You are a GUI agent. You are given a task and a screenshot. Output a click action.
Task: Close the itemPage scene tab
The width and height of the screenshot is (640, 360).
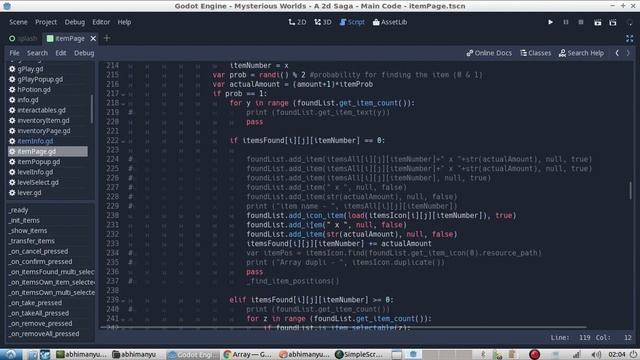[93, 38]
